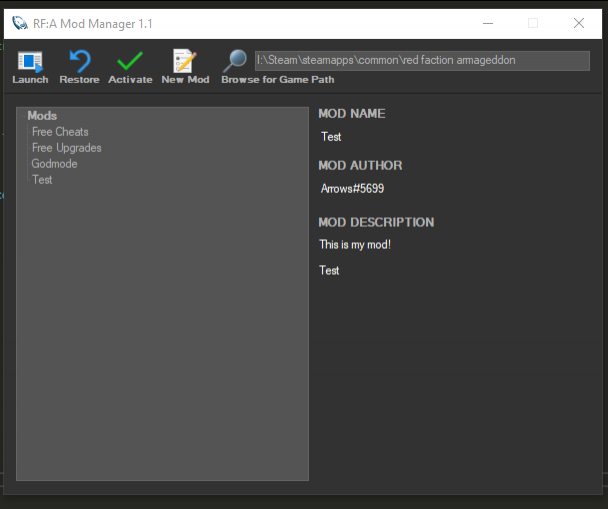Click the mod name field under MOD NAME
The height and width of the screenshot is (509, 608).
point(331,137)
